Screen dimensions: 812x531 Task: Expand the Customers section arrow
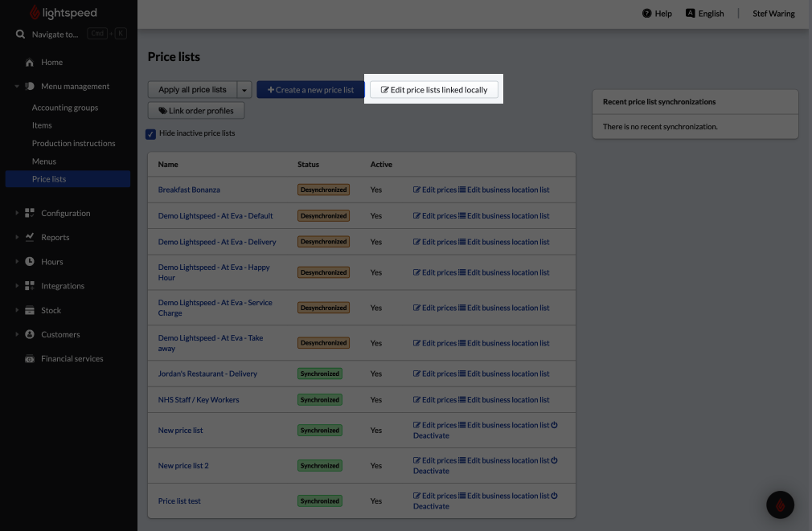coord(17,334)
